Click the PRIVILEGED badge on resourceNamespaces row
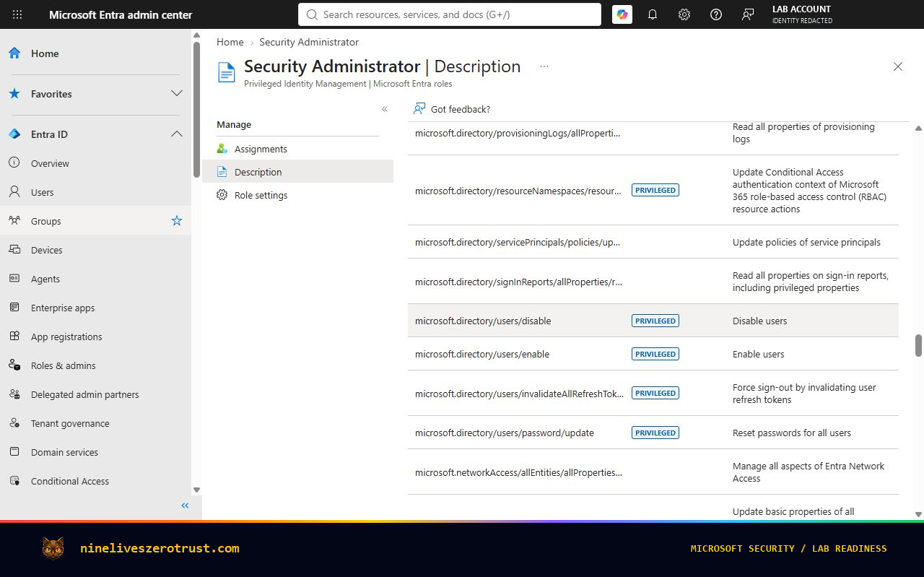Screen dimensions: 924x577 click(655, 190)
